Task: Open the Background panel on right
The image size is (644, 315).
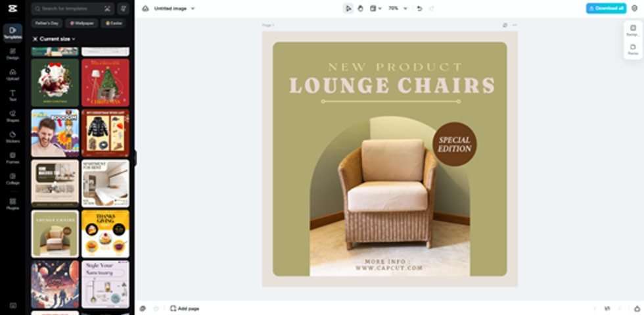Action: (633, 30)
